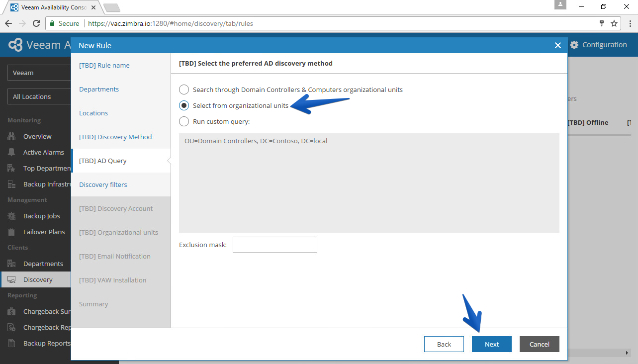Click heading Select the preferred AD discovery method

[x=256, y=63]
